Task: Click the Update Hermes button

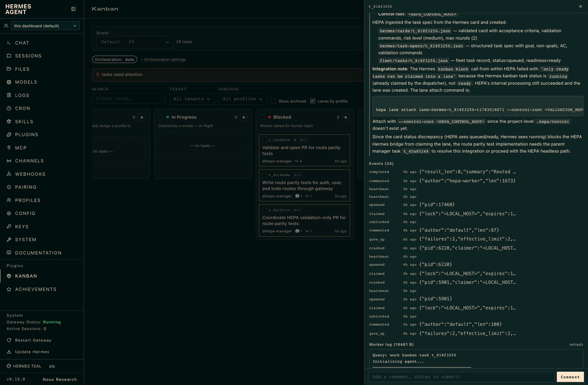Action: point(28,352)
